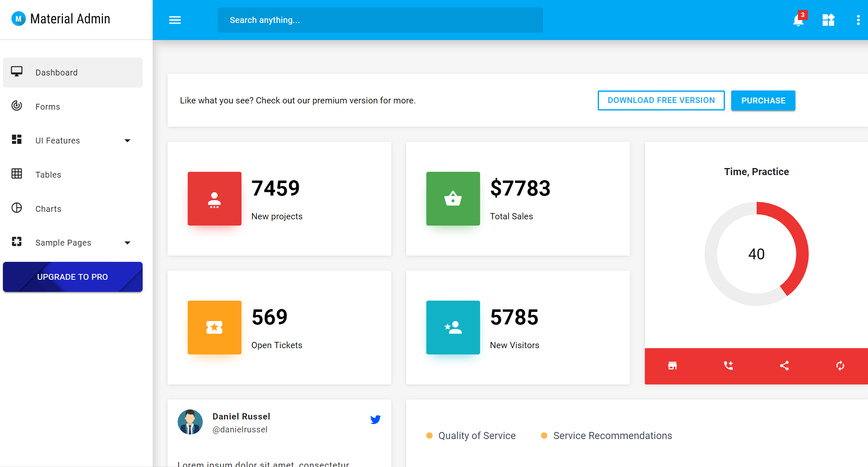Screen dimensions: 868x467
Task: Open the Charts section in sidebar
Action: click(x=48, y=208)
